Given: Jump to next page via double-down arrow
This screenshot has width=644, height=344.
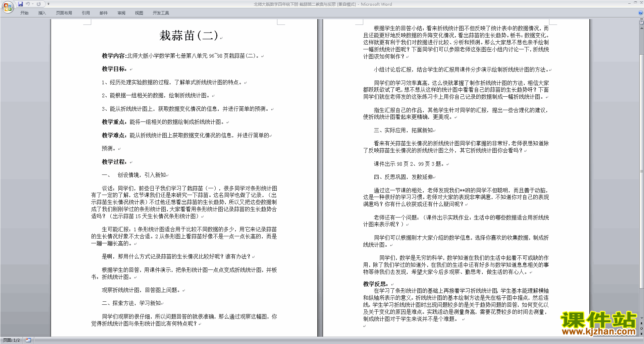Looking at the screenshot, I should [641, 334].
